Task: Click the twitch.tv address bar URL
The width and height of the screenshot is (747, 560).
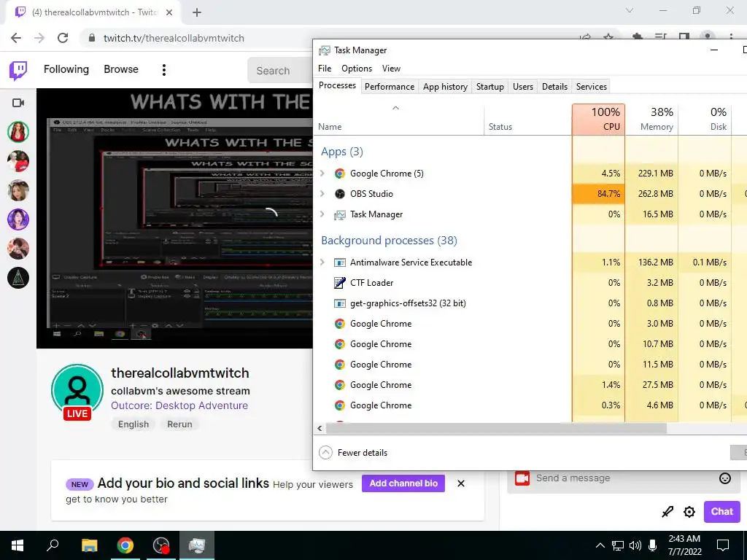Action: tap(174, 38)
